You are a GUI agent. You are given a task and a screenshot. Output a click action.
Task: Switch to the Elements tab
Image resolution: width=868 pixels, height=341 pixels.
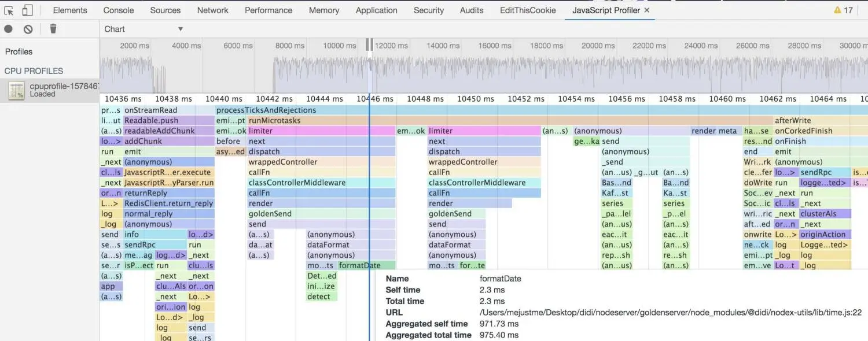70,10
